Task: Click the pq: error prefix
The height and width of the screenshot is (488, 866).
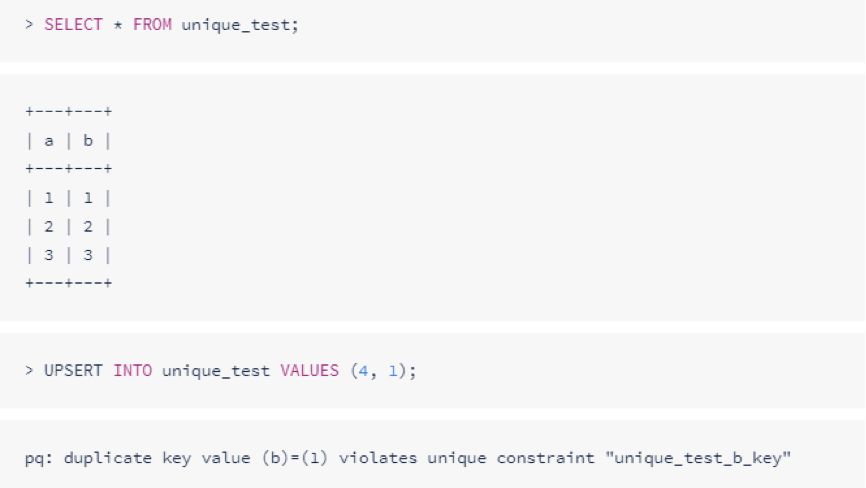Action: (39, 459)
